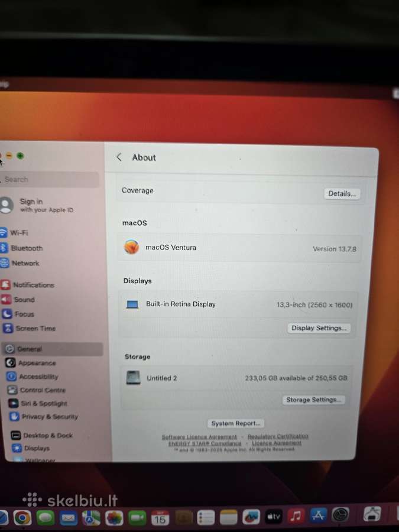Launch Reminders from the Dock

pos(206,518)
